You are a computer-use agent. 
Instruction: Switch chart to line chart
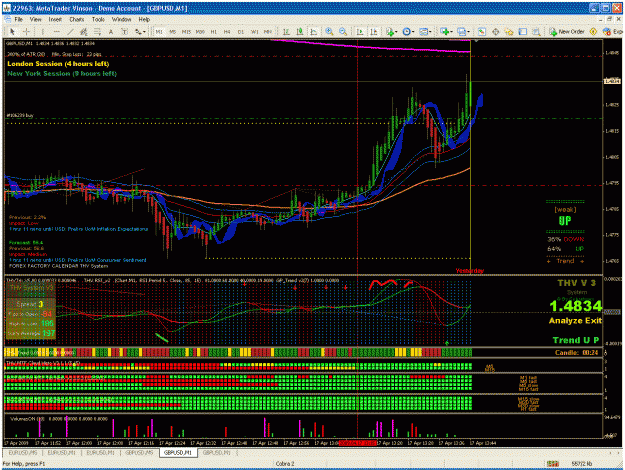pos(314,32)
